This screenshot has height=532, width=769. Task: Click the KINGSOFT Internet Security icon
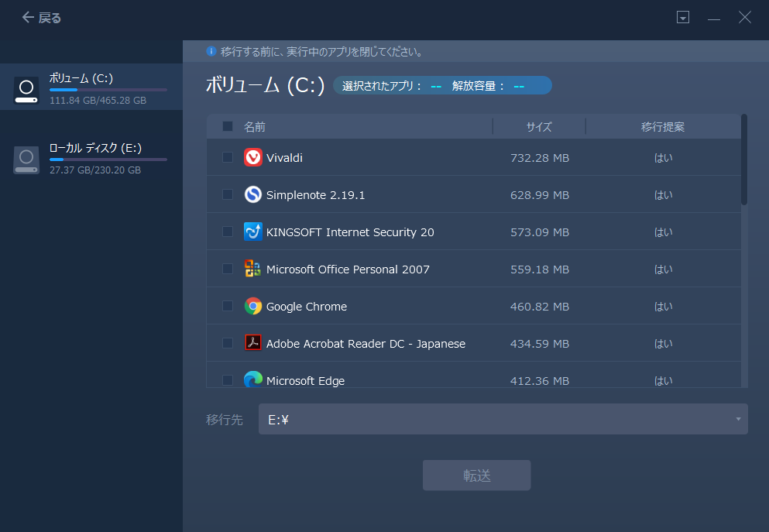pos(253,232)
